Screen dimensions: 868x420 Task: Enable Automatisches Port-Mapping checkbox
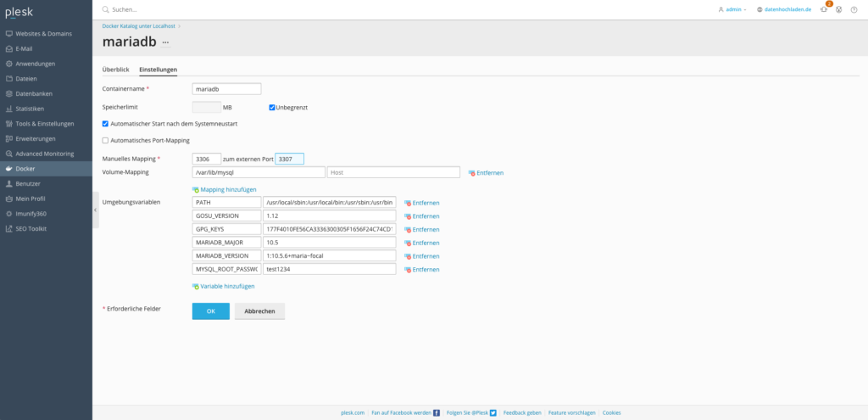(x=105, y=140)
